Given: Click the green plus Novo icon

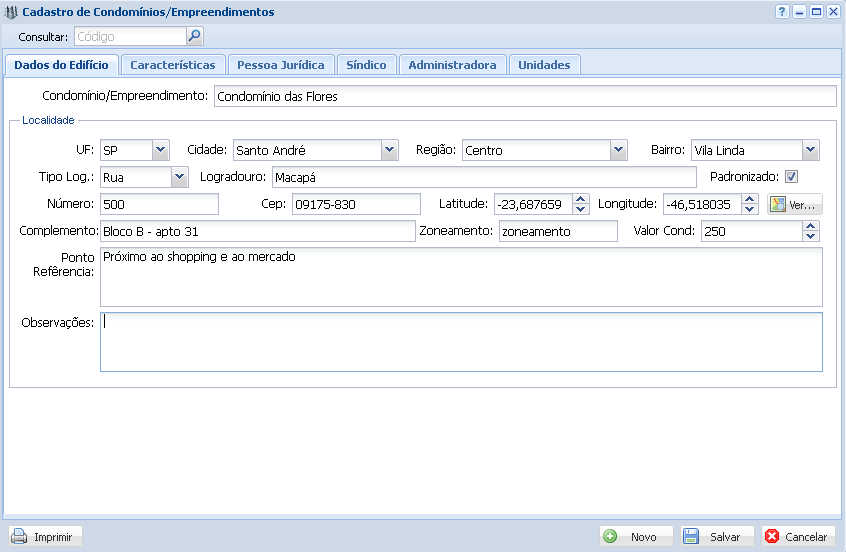Looking at the screenshot, I should 611,536.
